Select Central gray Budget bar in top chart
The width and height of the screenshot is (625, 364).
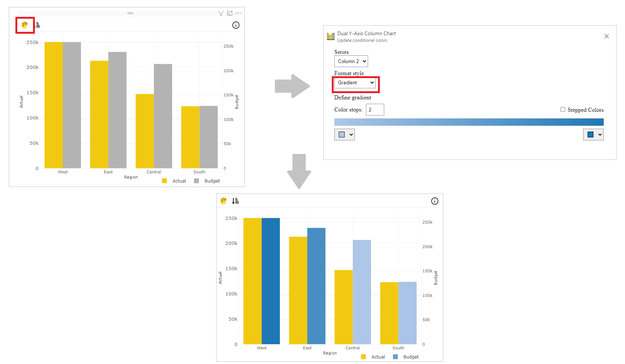click(163, 116)
